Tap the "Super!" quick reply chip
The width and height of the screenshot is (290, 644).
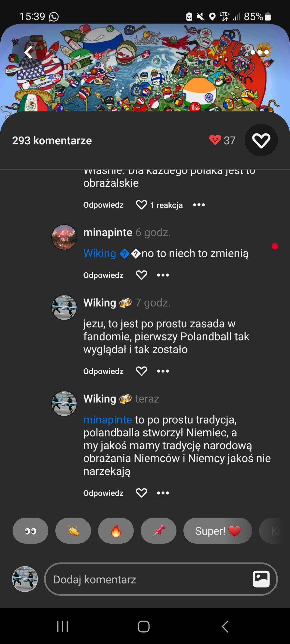[217, 531]
